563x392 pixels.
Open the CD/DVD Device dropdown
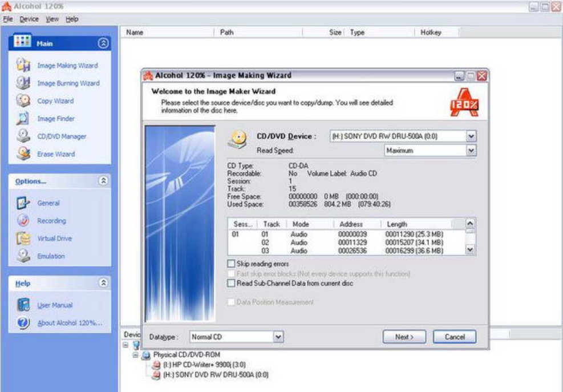point(471,136)
